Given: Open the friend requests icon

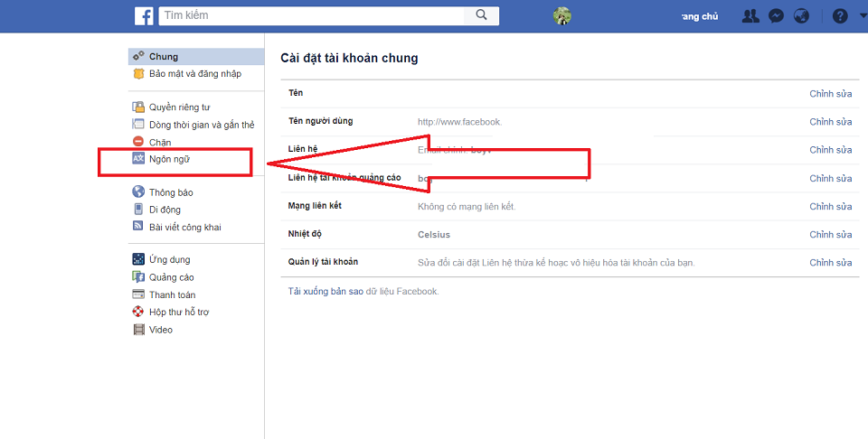Looking at the screenshot, I should point(750,16).
